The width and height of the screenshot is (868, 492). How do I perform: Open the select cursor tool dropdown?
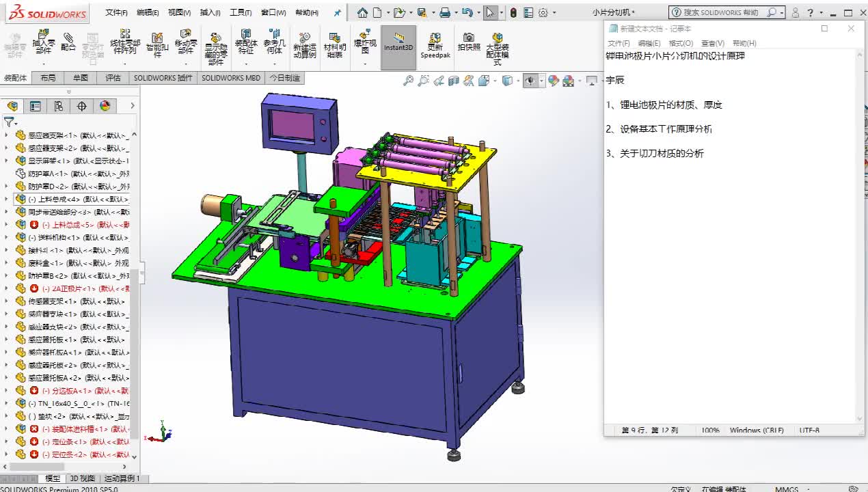pyautogui.click(x=501, y=12)
